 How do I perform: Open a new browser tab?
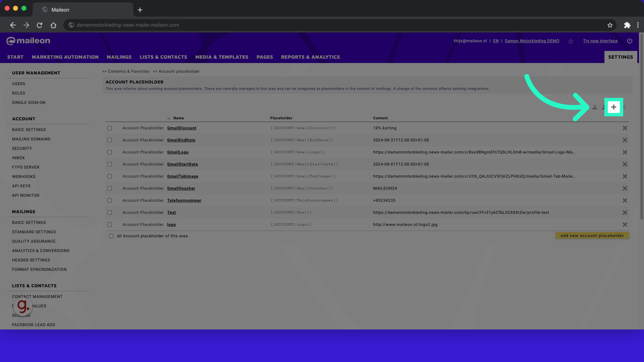point(140,10)
